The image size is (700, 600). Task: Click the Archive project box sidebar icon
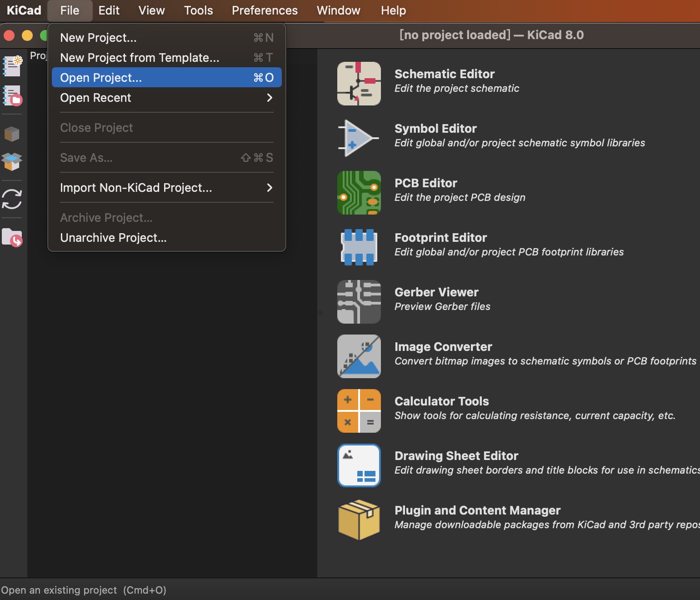point(12,134)
